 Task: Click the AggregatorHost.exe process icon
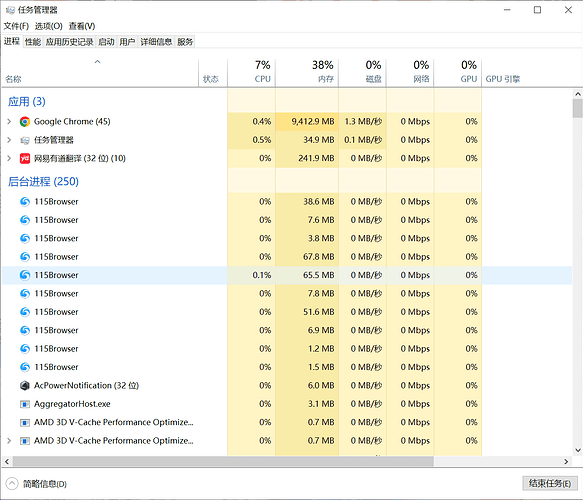[x=25, y=404]
